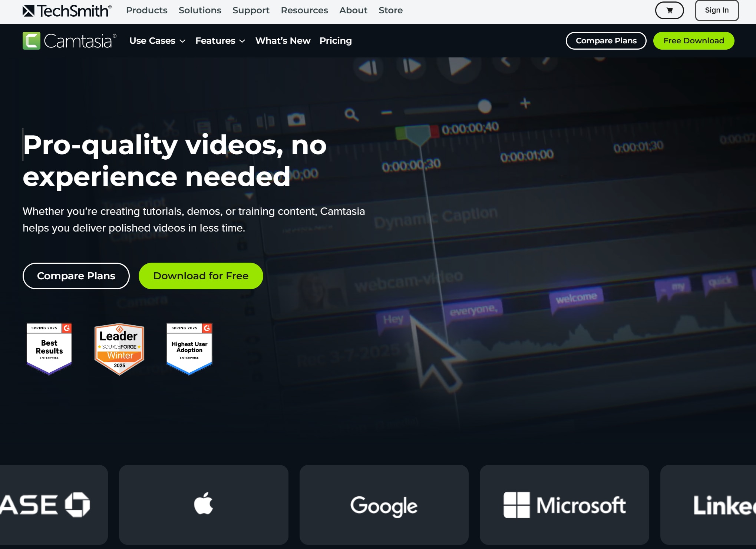Open the Products menu
Image resolution: width=756 pixels, height=549 pixels.
(147, 10)
